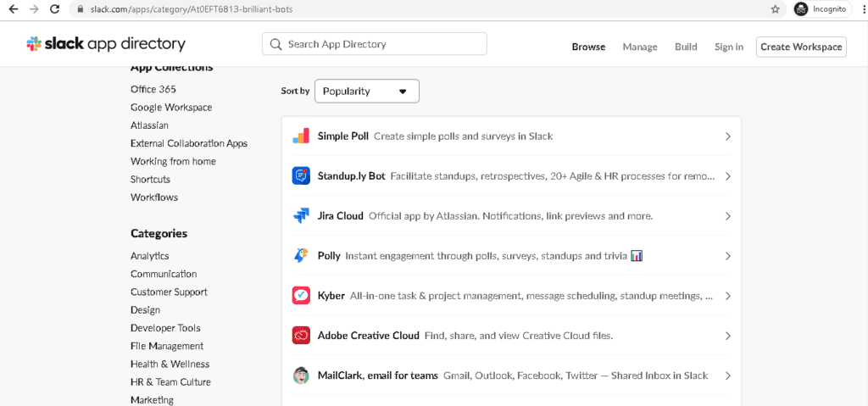
Task: Open the Google Workspace collection
Action: pos(171,108)
